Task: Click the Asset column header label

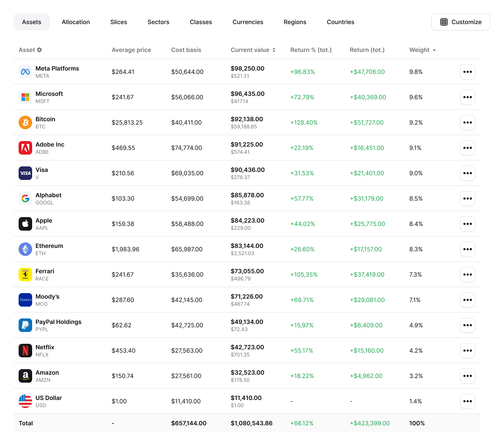Action: pyautogui.click(x=27, y=50)
